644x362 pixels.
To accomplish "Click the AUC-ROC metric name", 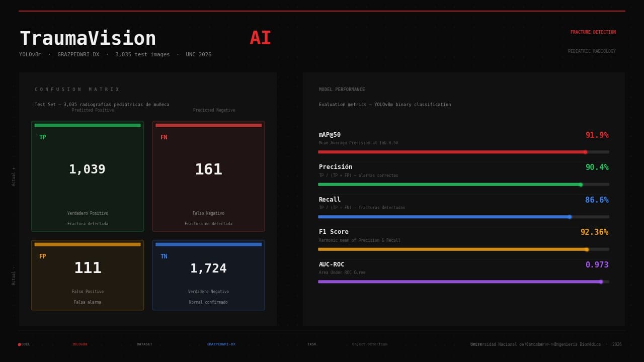I will click(332, 264).
